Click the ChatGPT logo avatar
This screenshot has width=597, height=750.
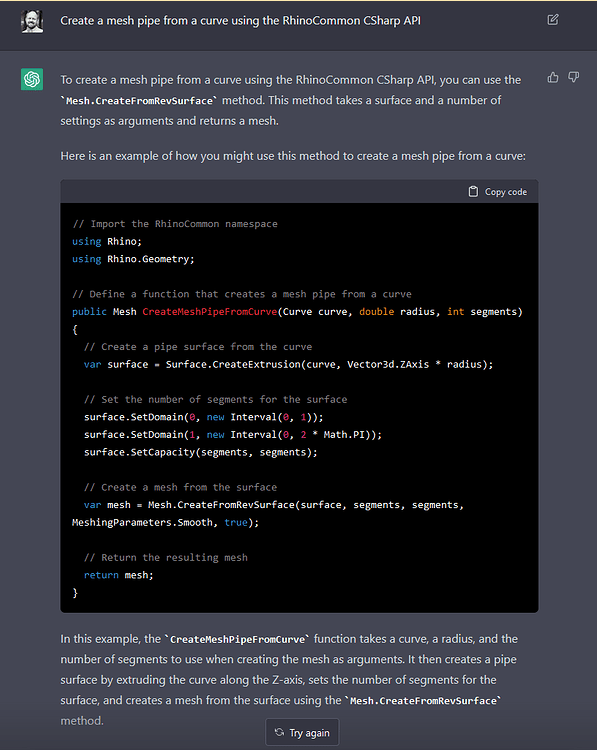pos(32,79)
